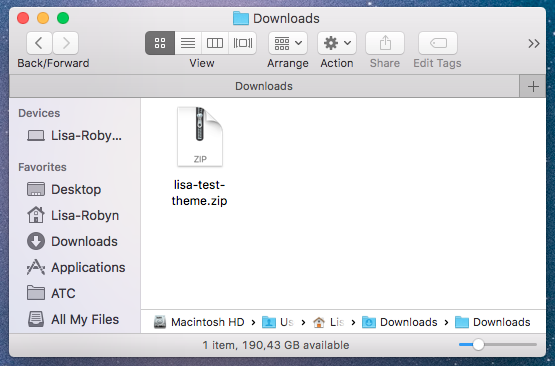Select the Downloads tab in the tab bar
This screenshot has height=366, width=555.
264,86
